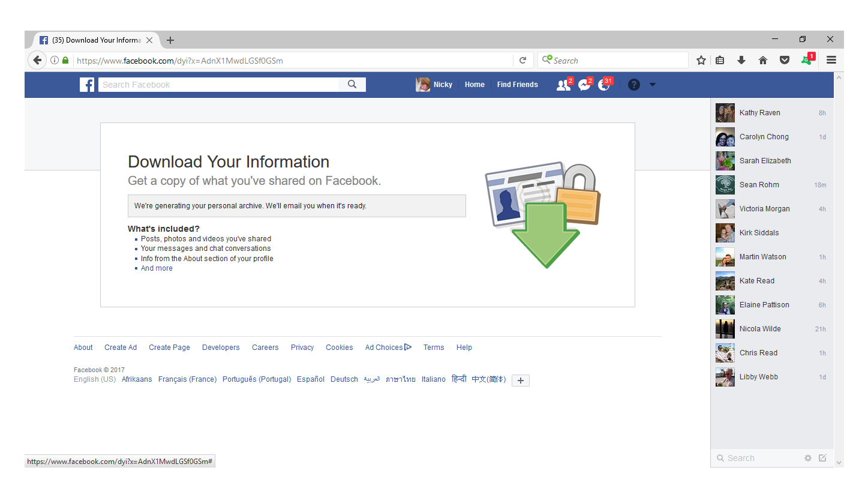Go back using browser Back arrow

click(37, 60)
